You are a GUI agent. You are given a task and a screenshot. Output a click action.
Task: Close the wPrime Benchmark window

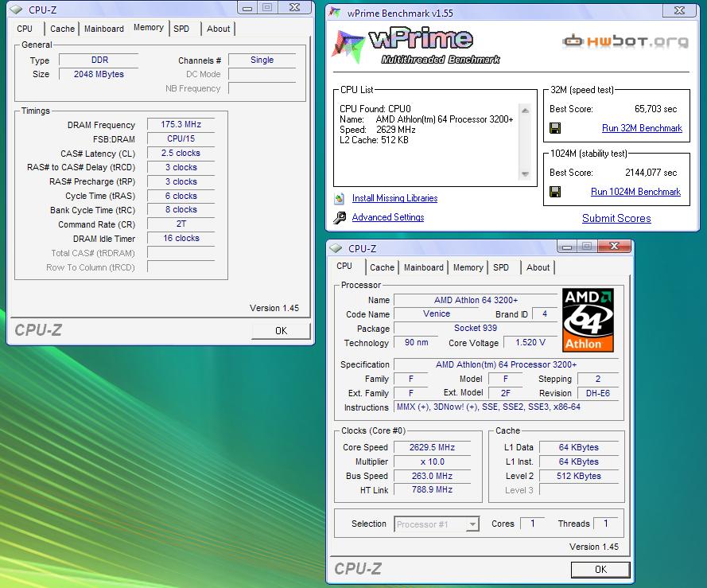click(x=679, y=10)
